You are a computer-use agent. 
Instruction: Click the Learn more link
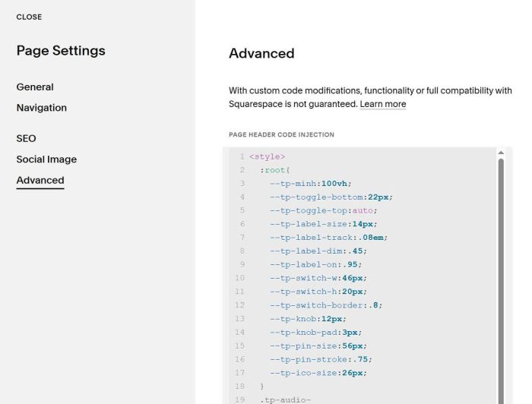tap(382, 104)
